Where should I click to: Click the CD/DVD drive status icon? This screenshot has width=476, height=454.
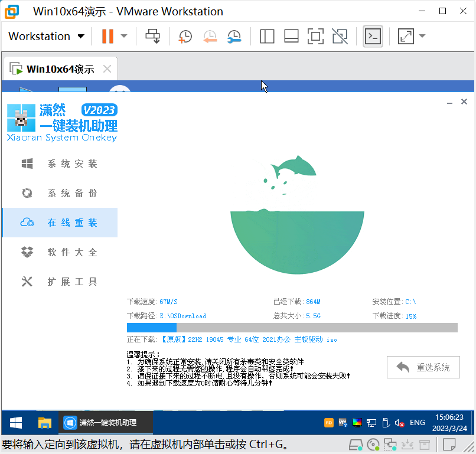(x=373, y=444)
